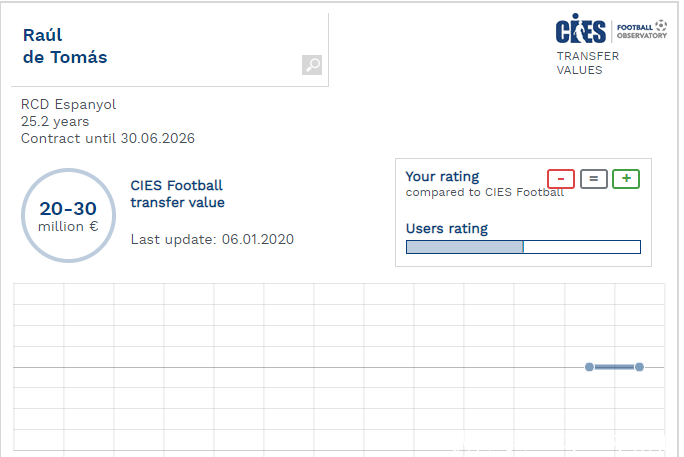This screenshot has width=684, height=457.
Task: Select the left data point on chart
Action: [589, 367]
